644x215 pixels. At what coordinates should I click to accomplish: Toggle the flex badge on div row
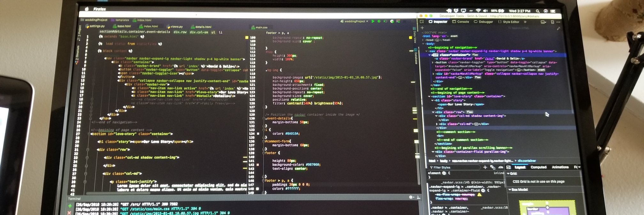[x=470, y=112]
